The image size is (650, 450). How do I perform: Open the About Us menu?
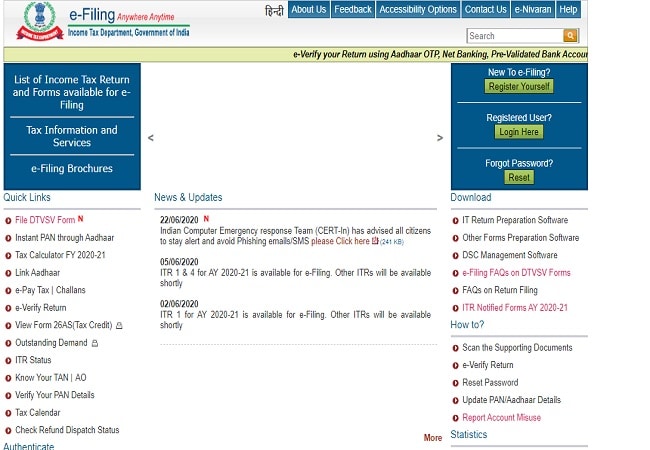(x=308, y=10)
